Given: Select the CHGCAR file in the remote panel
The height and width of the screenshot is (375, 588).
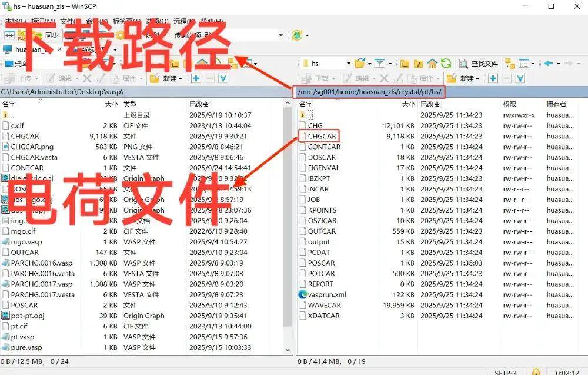Looking at the screenshot, I should [322, 136].
